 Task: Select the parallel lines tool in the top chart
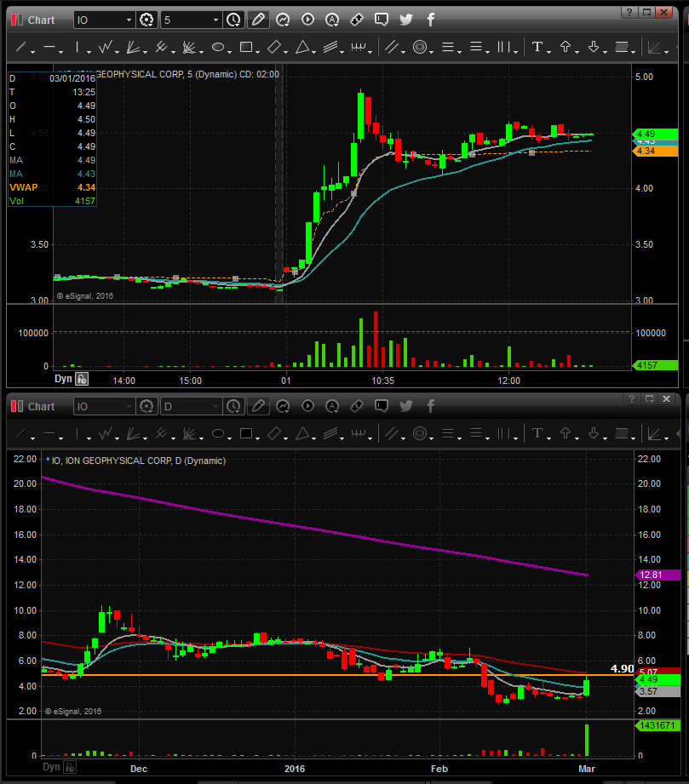(392, 48)
